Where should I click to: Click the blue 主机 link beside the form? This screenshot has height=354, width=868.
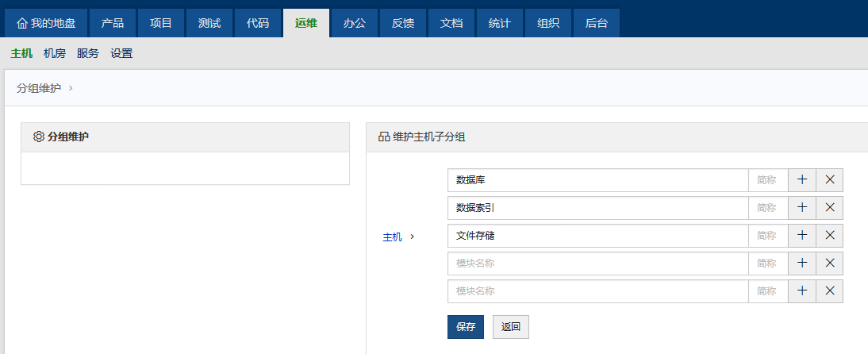393,237
